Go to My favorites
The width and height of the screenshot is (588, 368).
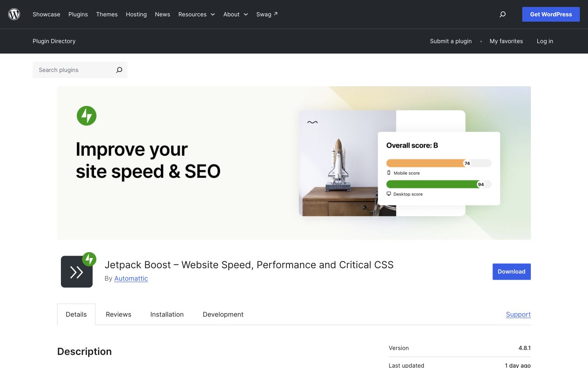click(506, 41)
